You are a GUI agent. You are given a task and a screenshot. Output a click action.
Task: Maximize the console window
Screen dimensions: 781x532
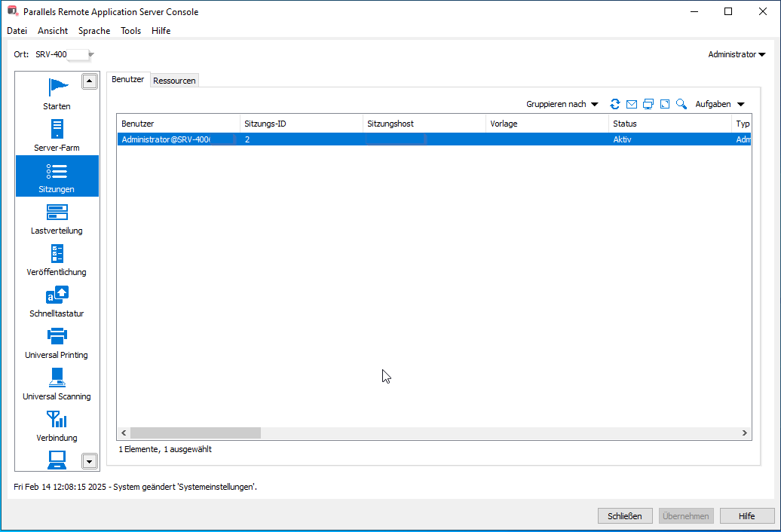click(x=728, y=11)
